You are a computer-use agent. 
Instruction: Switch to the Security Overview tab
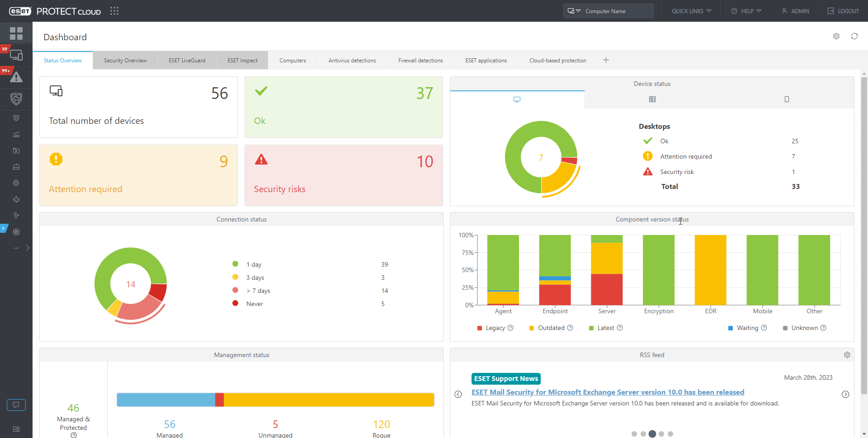pyautogui.click(x=125, y=61)
